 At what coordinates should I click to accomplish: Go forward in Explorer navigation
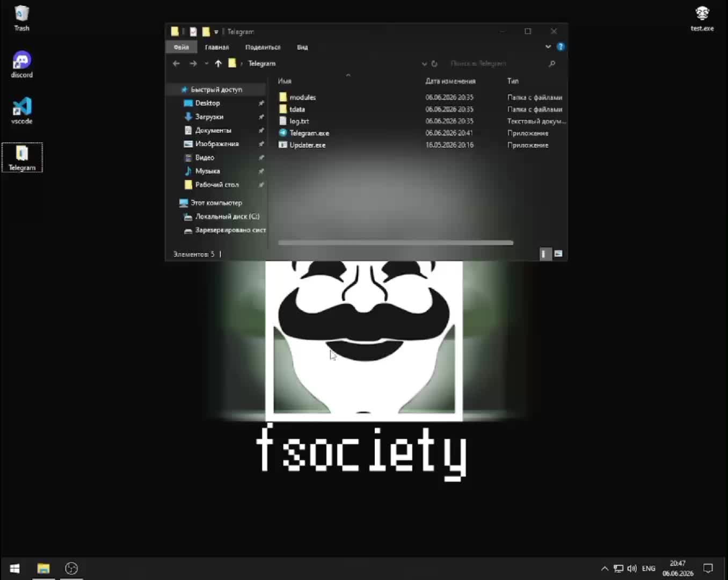pos(193,63)
